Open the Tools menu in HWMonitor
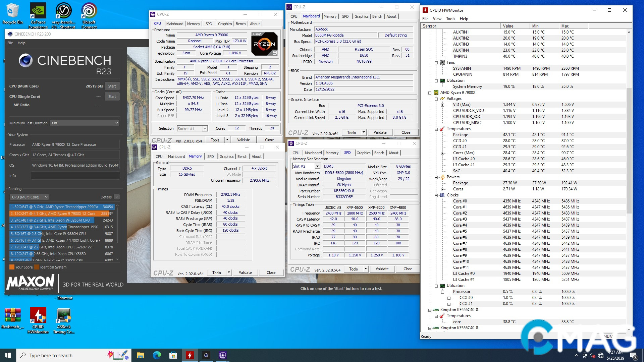The image size is (644, 362). 450,19
